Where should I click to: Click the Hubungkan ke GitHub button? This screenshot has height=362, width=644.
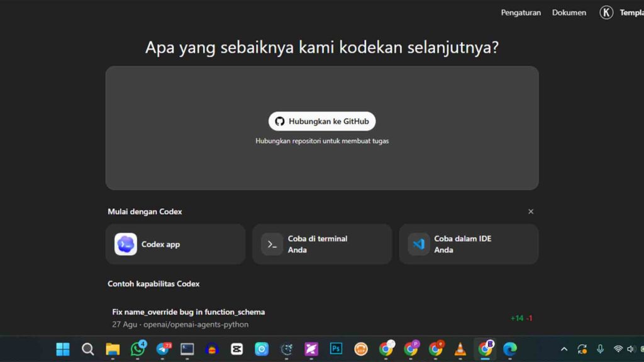[322, 121]
